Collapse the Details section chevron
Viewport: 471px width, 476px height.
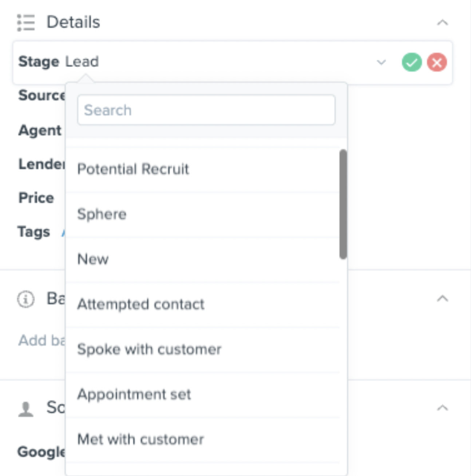point(442,23)
